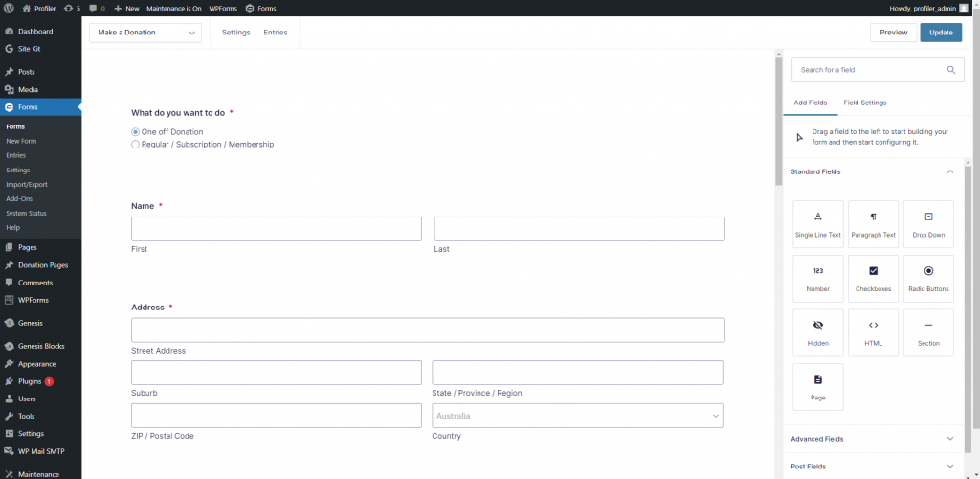This screenshot has width=980, height=479.
Task: Add a Single Line Text field
Action: pos(817,225)
